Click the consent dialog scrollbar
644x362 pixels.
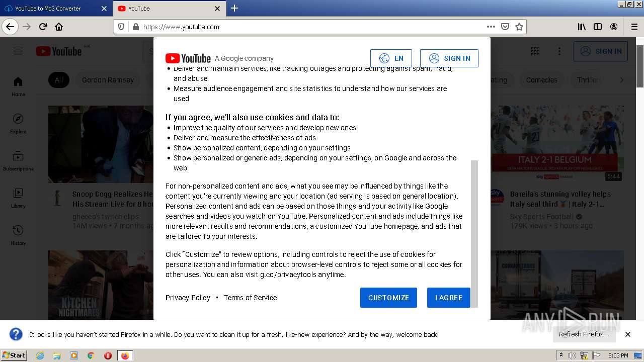pyautogui.click(x=474, y=233)
